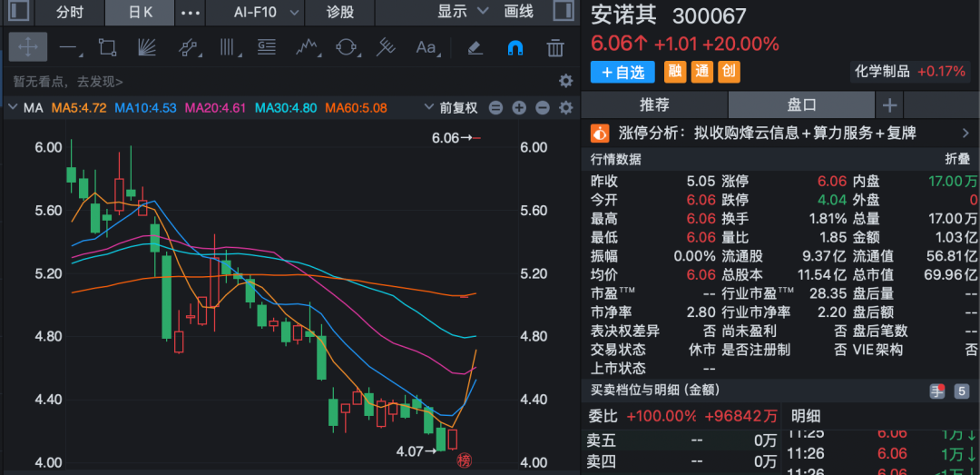Pick the fan lines drawing tool

[147, 47]
